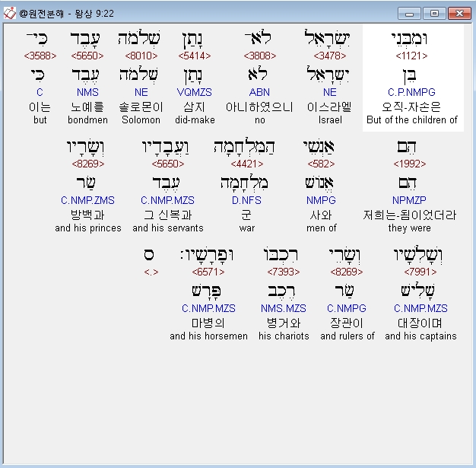Click Korean gloss 대장이며
This screenshot has height=468, width=476.
coord(420,323)
